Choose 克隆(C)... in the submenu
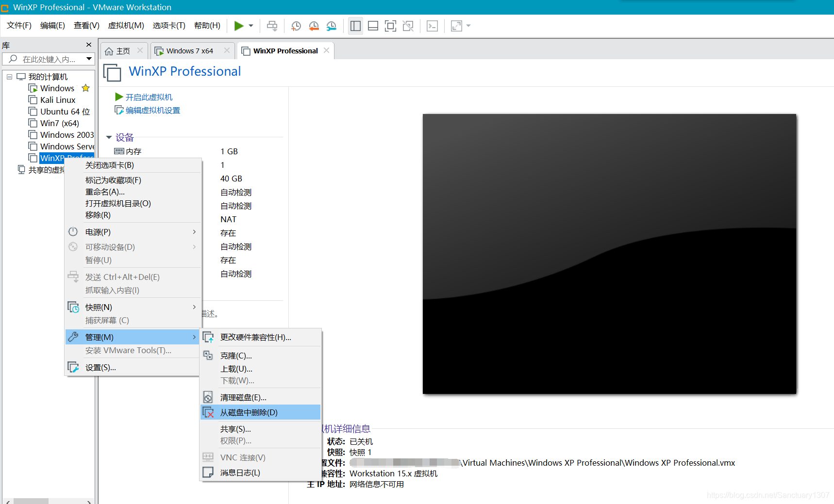This screenshot has height=504, width=834. click(261, 356)
